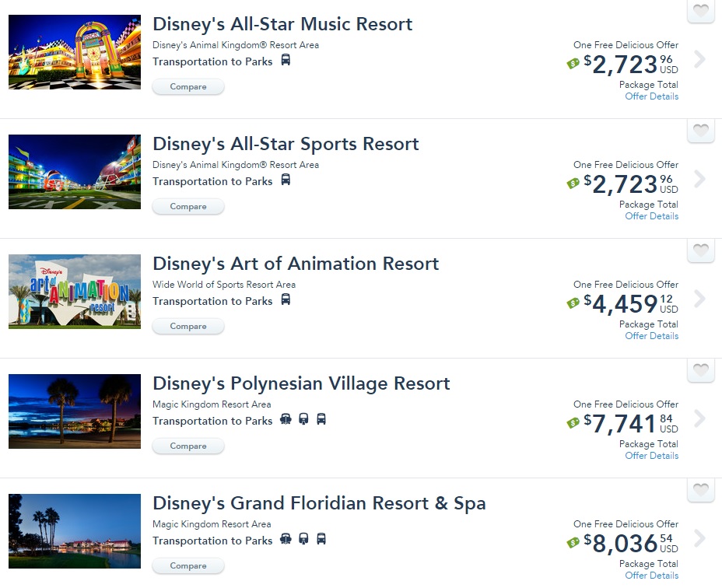Open Offer Details for Polynesian Village Resort
This screenshot has width=722, height=588.
[651, 455]
